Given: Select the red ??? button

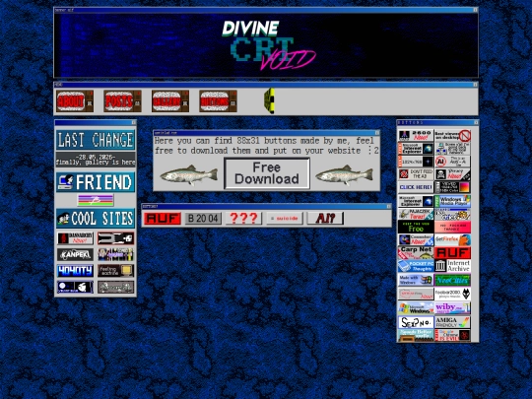Looking at the screenshot, I should pyautogui.click(x=243, y=218).
